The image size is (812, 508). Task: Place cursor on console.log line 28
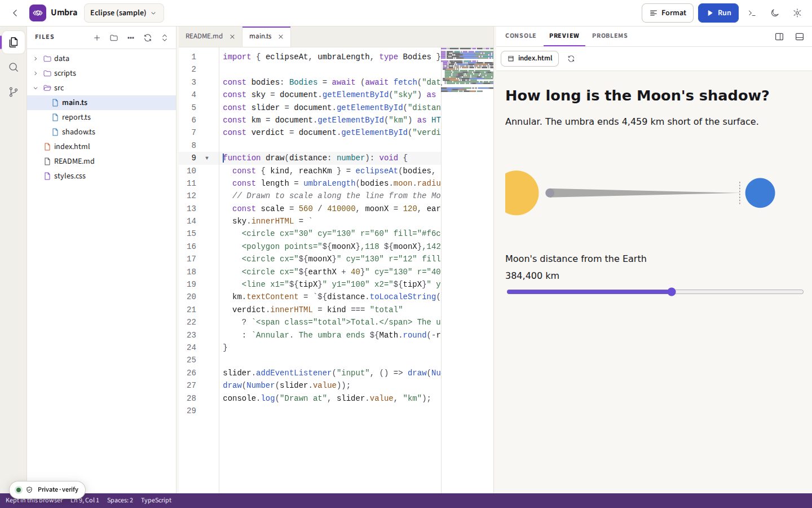(x=326, y=398)
